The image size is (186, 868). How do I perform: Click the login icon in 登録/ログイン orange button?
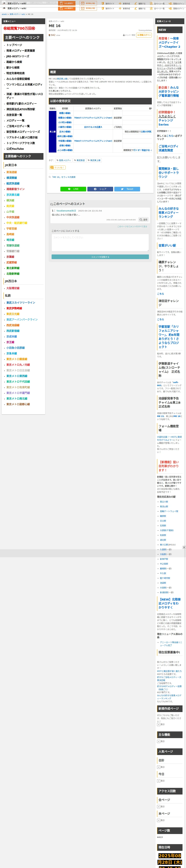[x=138, y=35]
